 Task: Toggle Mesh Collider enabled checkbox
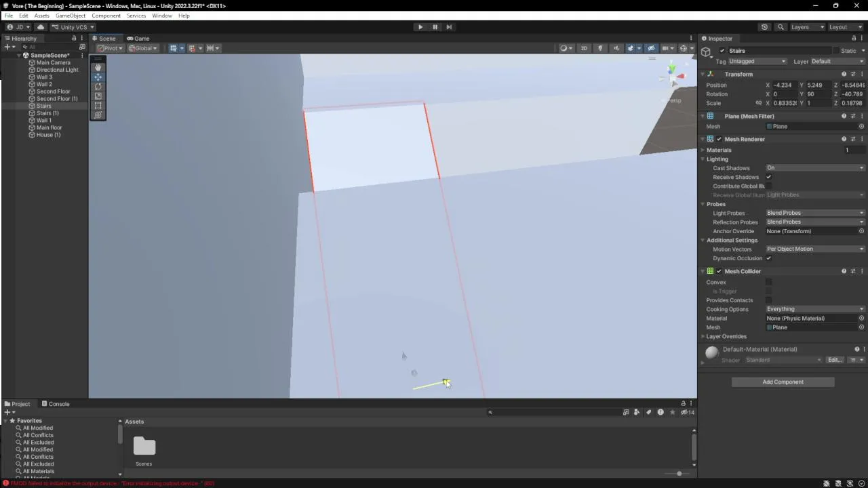click(x=719, y=271)
